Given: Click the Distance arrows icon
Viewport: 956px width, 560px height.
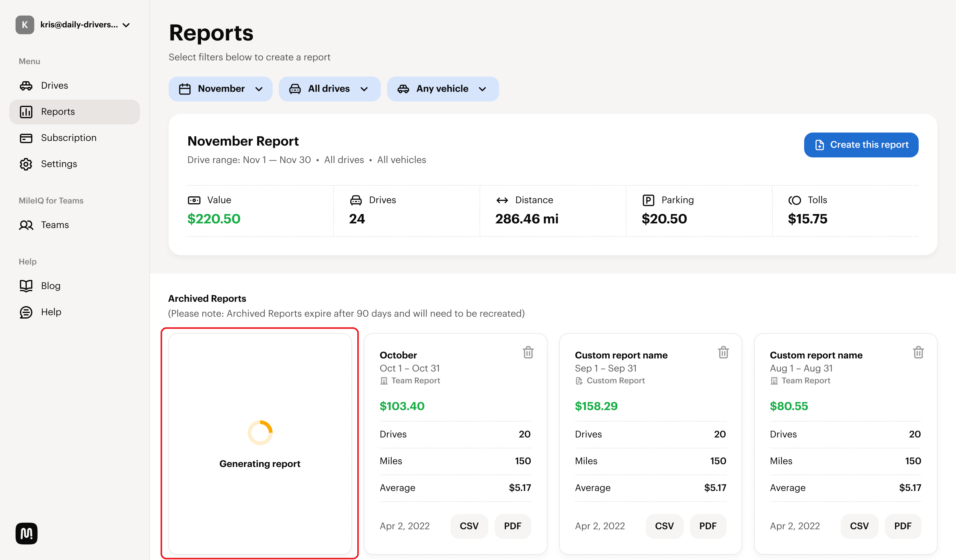Looking at the screenshot, I should pyautogui.click(x=502, y=200).
